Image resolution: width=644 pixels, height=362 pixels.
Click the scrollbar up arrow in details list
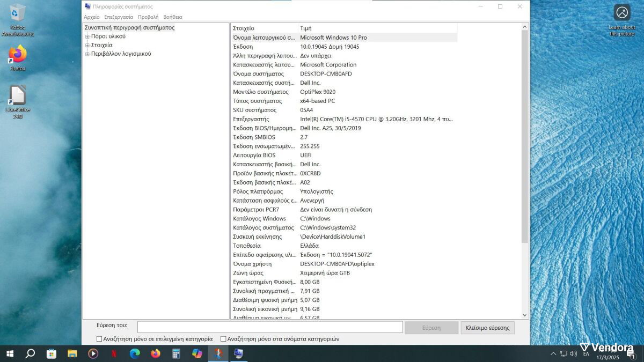point(525,27)
